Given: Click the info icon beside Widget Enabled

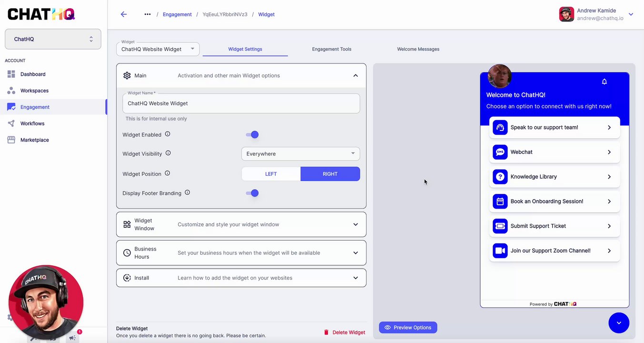Looking at the screenshot, I should [168, 134].
